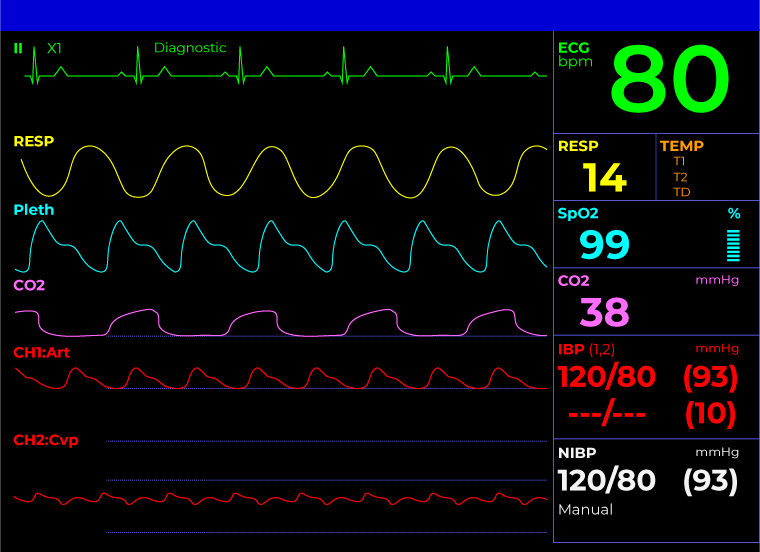This screenshot has width=760, height=552.
Task: Toggle the NIBP Manual mode label
Action: 585,510
